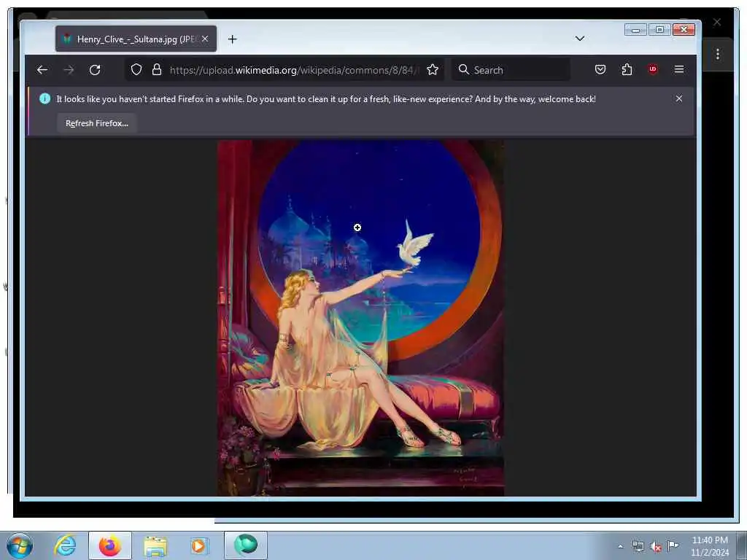The width and height of the screenshot is (747, 560).
Task: Bookmark this page with the star icon
Action: click(x=433, y=70)
